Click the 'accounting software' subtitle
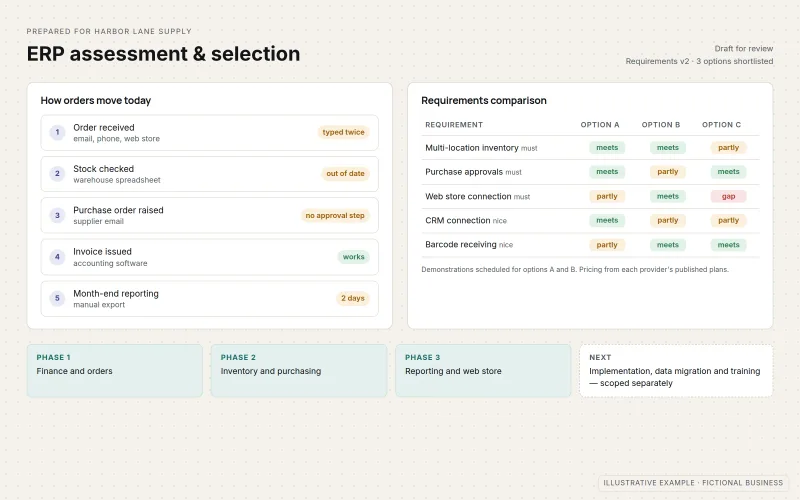The image size is (800, 500). [x=110, y=263]
